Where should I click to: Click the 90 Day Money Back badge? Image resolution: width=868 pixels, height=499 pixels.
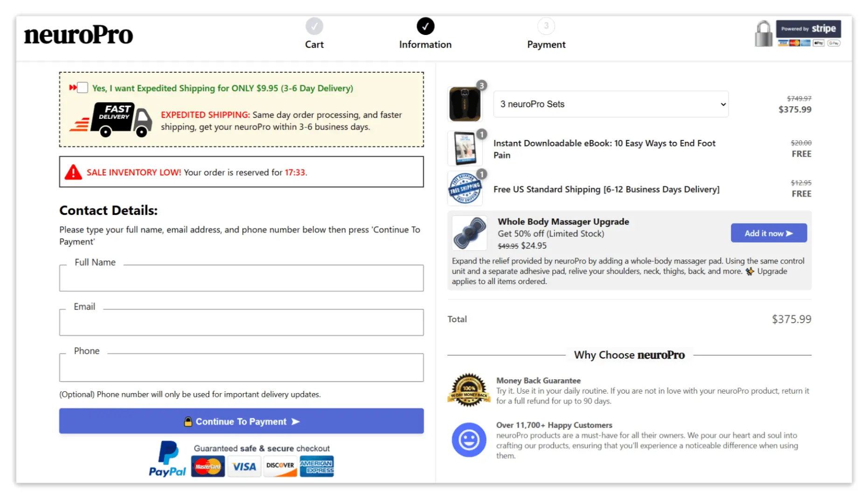469,390
